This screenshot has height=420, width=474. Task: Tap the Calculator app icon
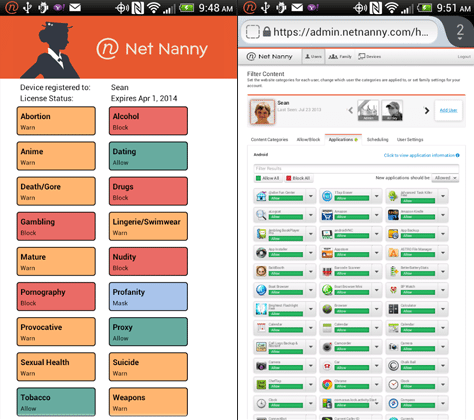click(393, 309)
